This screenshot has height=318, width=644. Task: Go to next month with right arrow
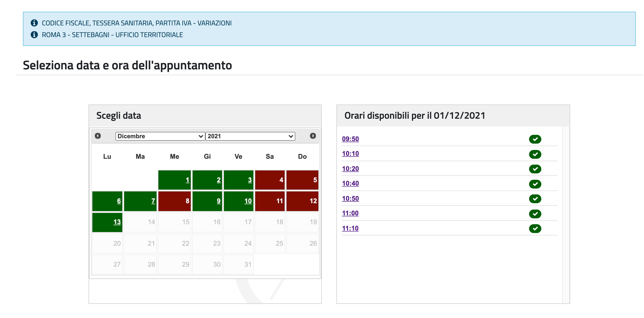[x=313, y=136]
